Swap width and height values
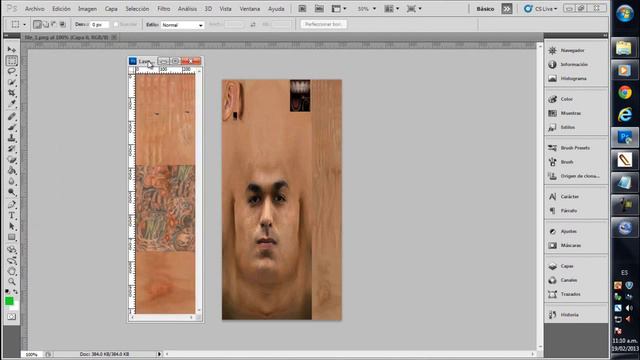The image size is (640, 360). tap(253, 25)
